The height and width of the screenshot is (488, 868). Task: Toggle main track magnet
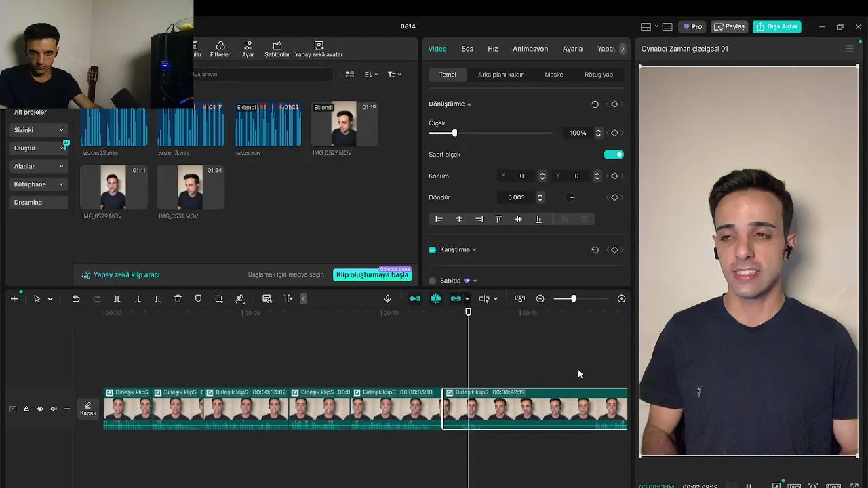[x=415, y=299]
